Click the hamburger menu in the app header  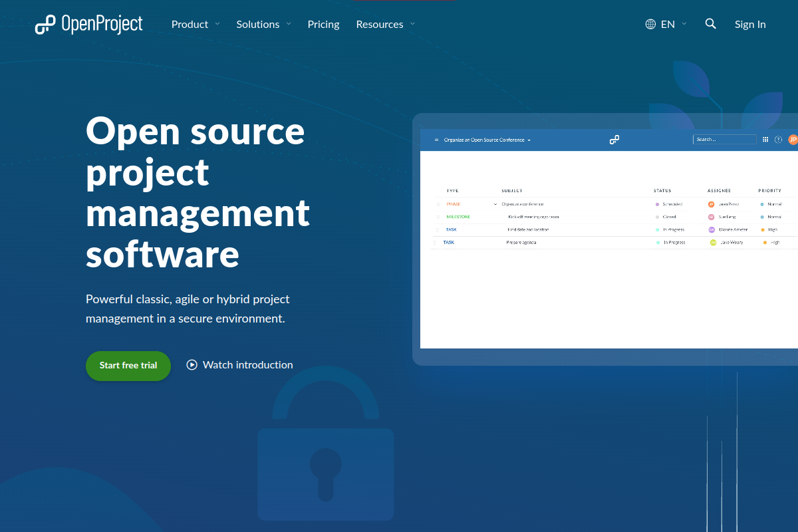click(x=436, y=140)
